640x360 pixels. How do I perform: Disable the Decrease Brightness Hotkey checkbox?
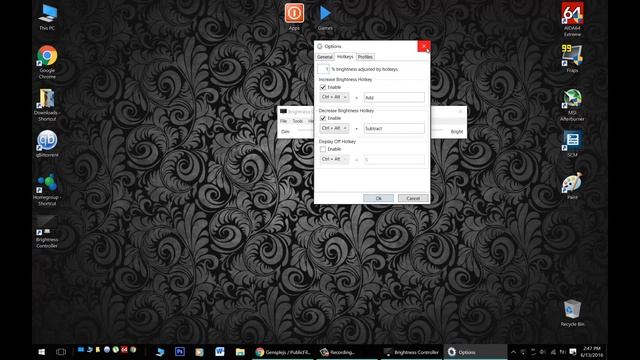pyautogui.click(x=323, y=118)
